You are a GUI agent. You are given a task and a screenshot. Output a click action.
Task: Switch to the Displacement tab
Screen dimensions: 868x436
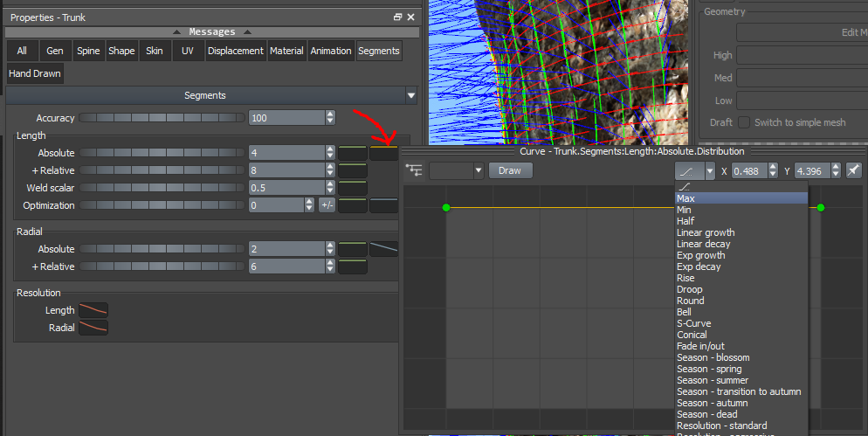click(x=235, y=51)
